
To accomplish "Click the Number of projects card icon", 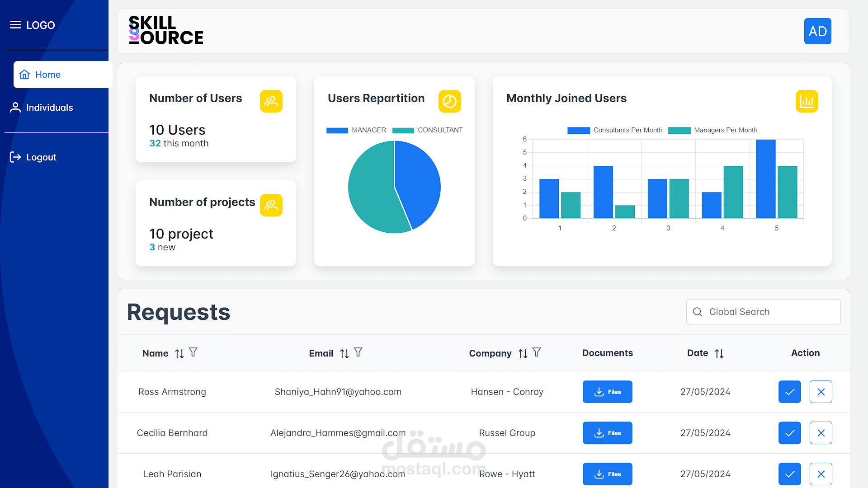I will (x=271, y=205).
